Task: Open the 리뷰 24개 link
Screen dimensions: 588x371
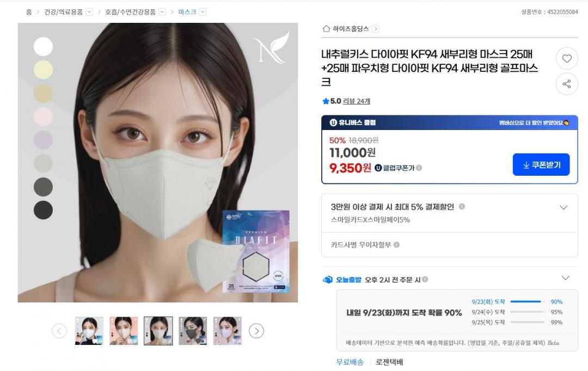Action: [x=356, y=101]
